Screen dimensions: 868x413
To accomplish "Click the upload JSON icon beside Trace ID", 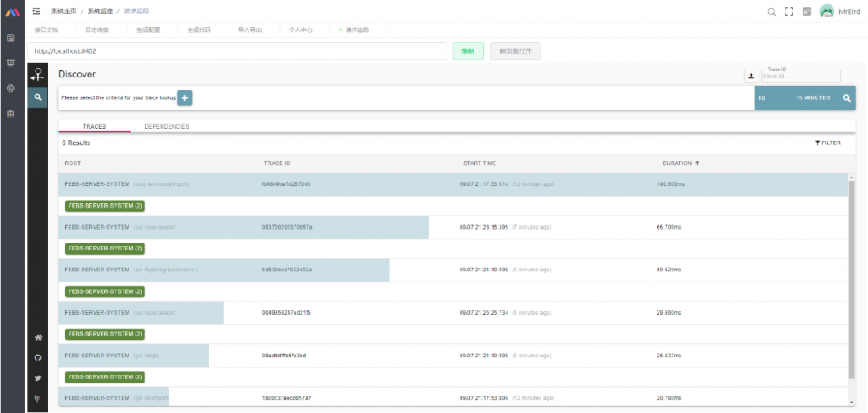I will pyautogui.click(x=752, y=76).
